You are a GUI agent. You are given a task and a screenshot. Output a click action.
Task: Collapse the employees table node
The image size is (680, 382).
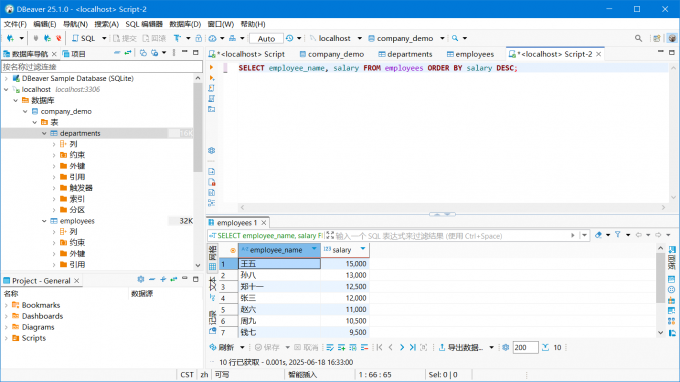(x=44, y=221)
